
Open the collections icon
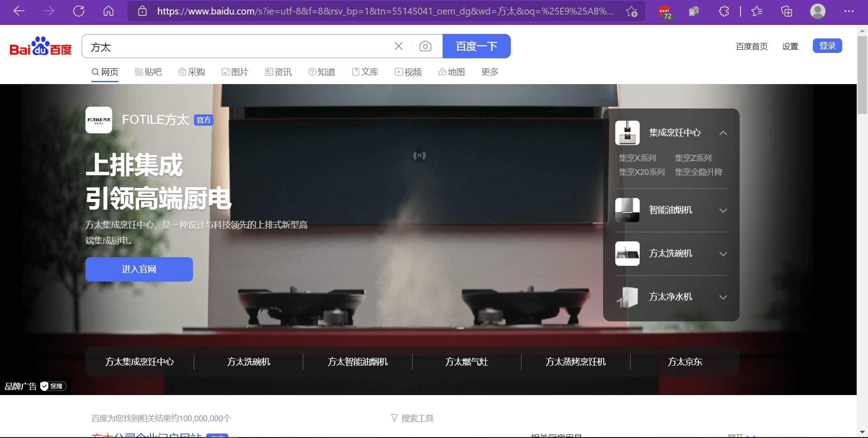point(787,11)
